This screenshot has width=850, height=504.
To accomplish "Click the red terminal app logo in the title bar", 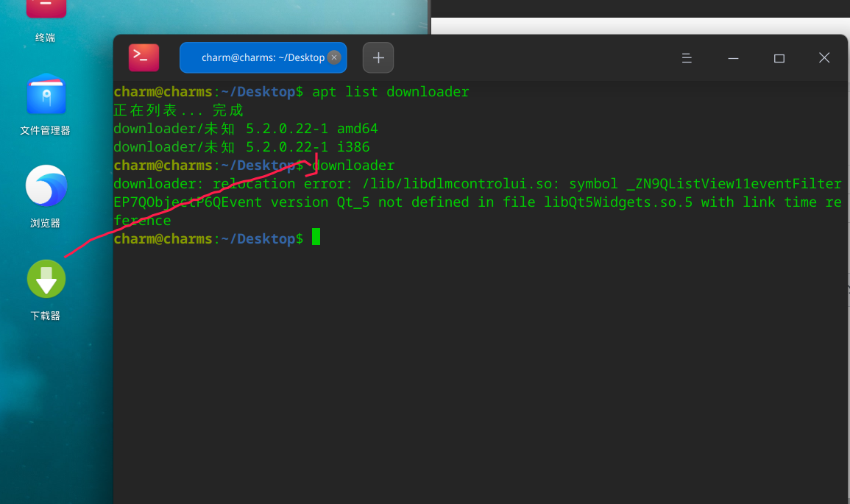I will click(x=144, y=57).
